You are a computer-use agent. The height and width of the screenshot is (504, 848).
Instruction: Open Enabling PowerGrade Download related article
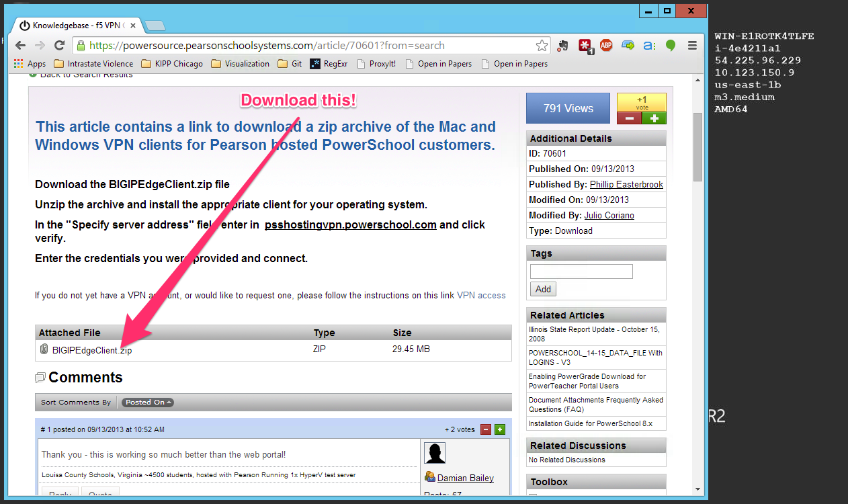(587, 381)
